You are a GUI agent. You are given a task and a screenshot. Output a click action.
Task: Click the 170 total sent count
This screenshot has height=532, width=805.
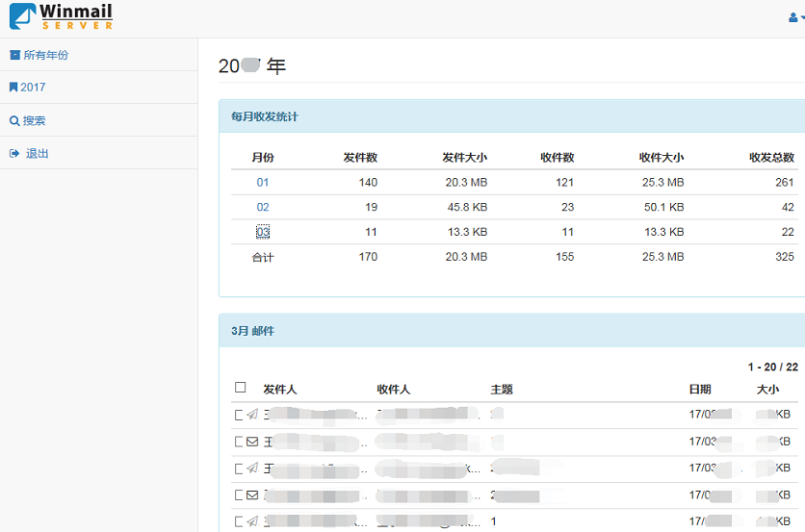click(x=368, y=257)
